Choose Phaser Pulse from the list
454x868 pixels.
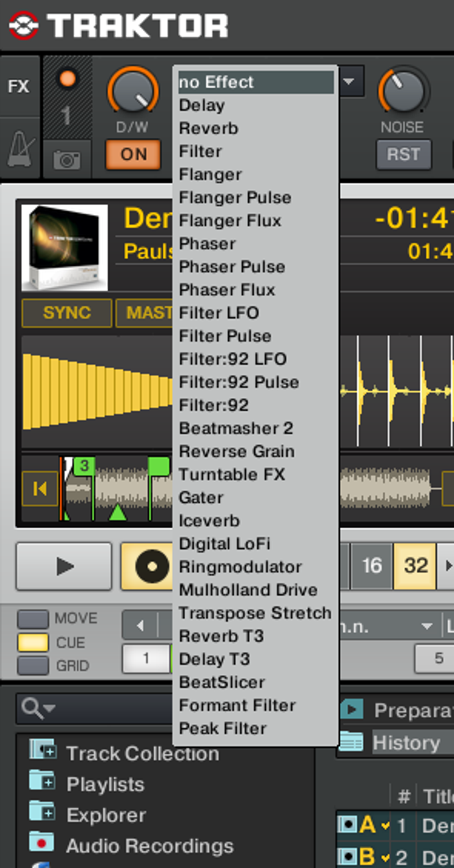coord(256,267)
